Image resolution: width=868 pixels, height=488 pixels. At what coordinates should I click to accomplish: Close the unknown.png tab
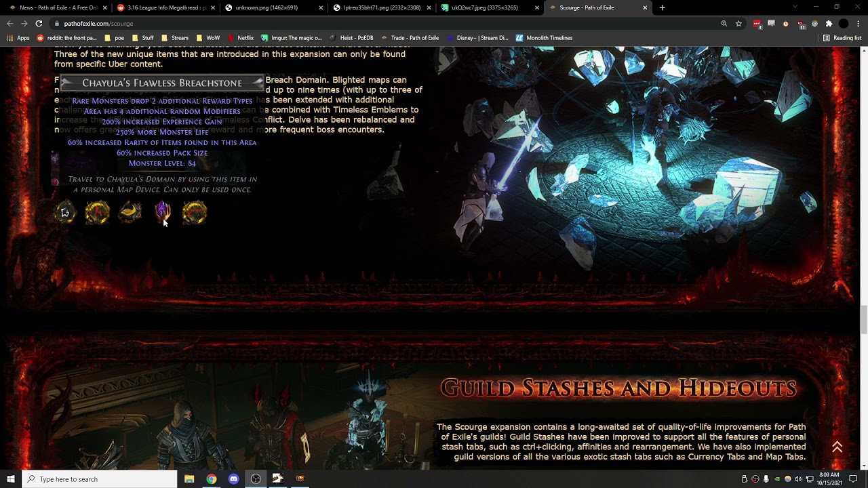(321, 7)
